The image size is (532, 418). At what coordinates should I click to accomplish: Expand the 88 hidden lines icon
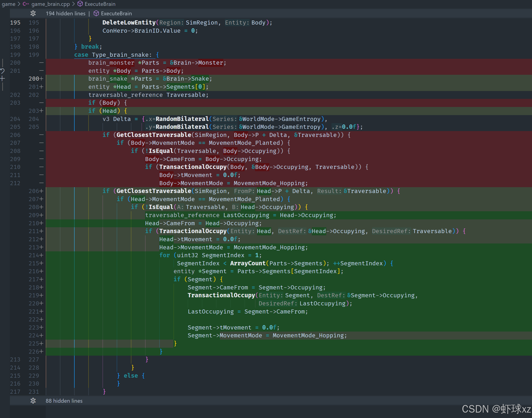[x=33, y=401]
